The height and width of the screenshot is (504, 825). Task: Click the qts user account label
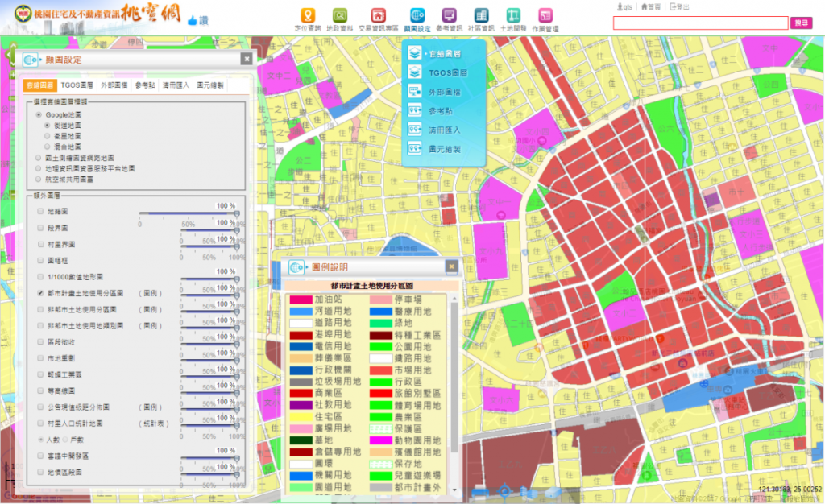coord(624,6)
